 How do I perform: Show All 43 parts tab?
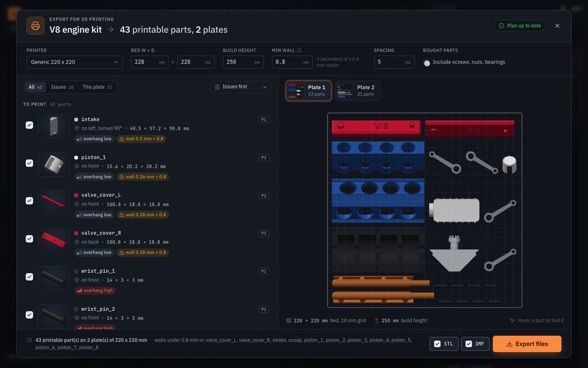(x=35, y=87)
